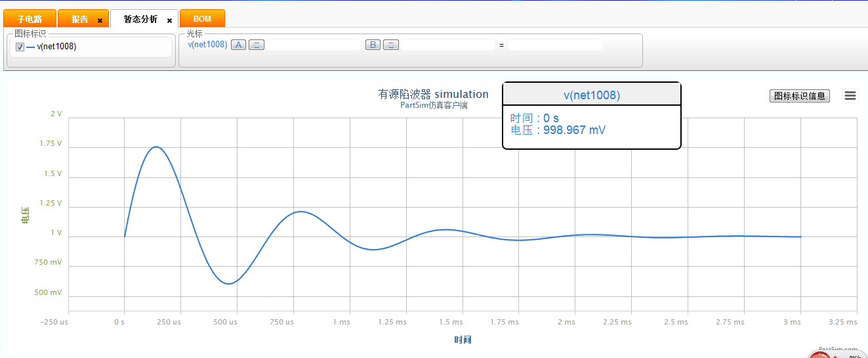Close the 报告 tab
Screen dimensions: 868x358
point(100,20)
